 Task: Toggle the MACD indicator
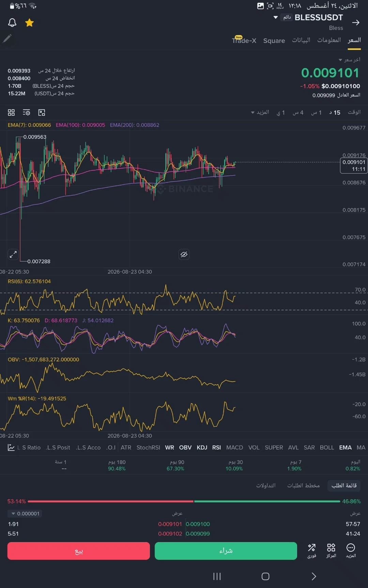[235, 447]
